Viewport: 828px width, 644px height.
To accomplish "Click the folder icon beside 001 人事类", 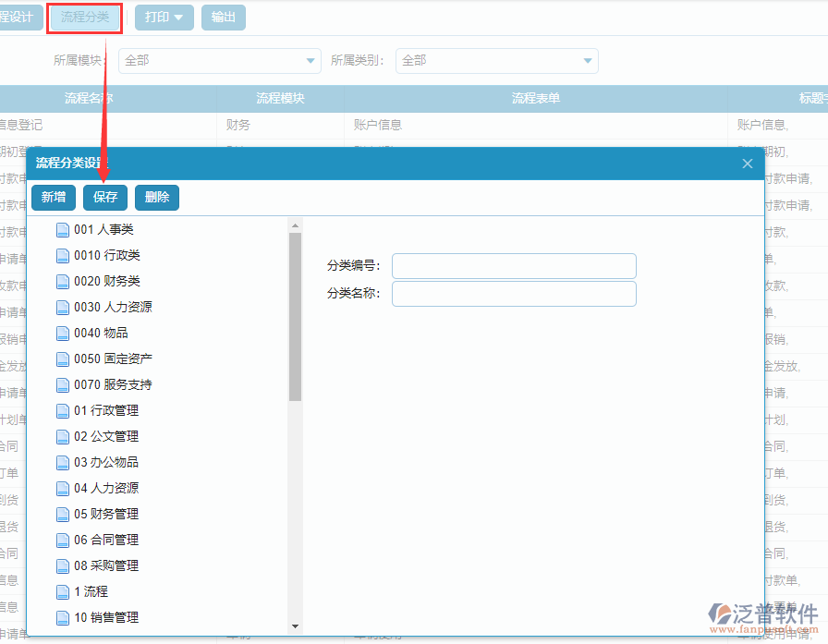I will (62, 229).
